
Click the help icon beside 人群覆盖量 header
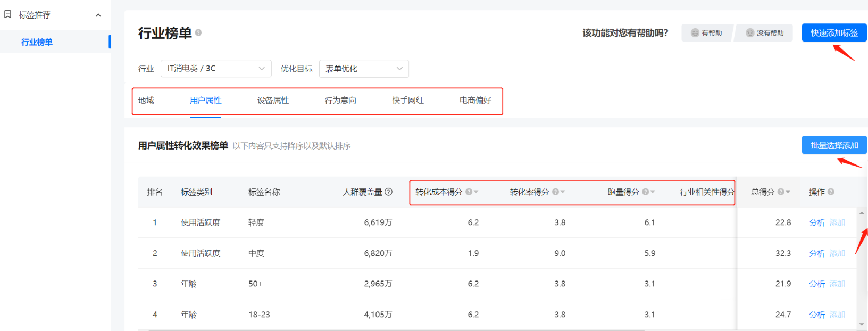(x=389, y=192)
